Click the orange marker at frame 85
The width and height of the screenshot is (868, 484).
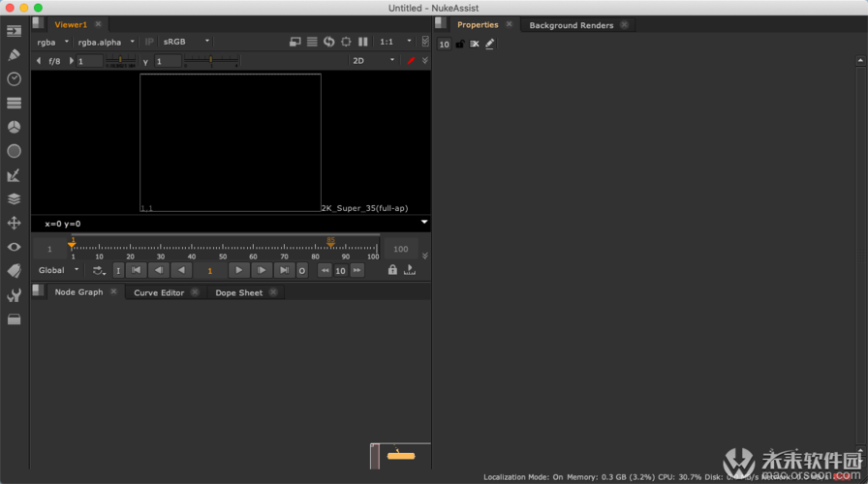click(x=330, y=242)
